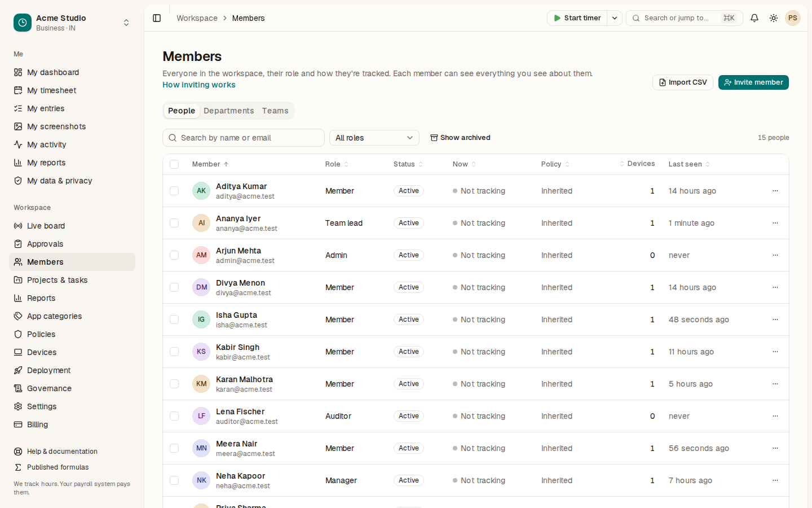Open the Acme Studio workspace switcher
This screenshot has width=812, height=508.
[72, 23]
